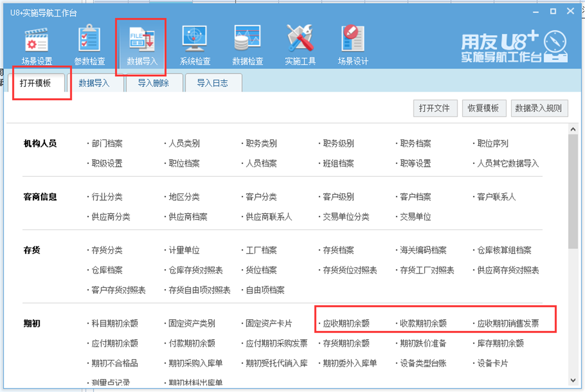Open the 应收期初余额 template
This screenshot has width=585, height=392.
pyautogui.click(x=346, y=324)
